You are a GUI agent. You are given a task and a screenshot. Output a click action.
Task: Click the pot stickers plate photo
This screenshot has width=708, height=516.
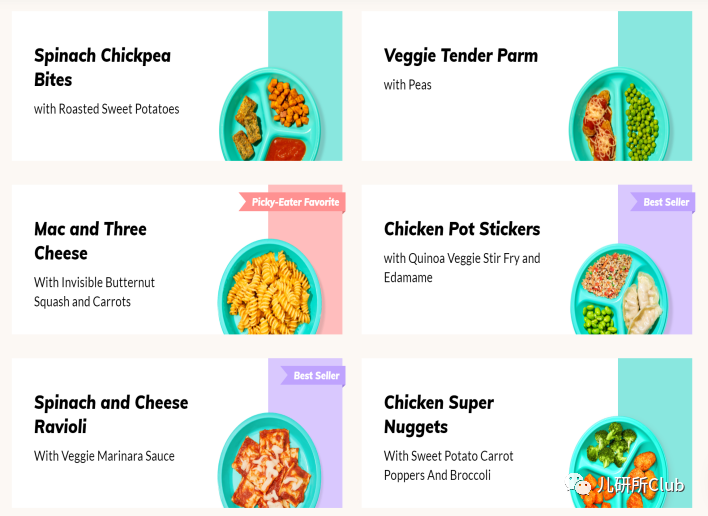(621, 290)
